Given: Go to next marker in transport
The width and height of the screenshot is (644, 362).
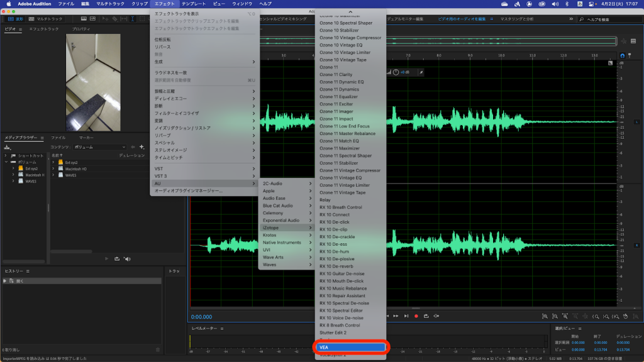Looking at the screenshot, I should (x=406, y=316).
